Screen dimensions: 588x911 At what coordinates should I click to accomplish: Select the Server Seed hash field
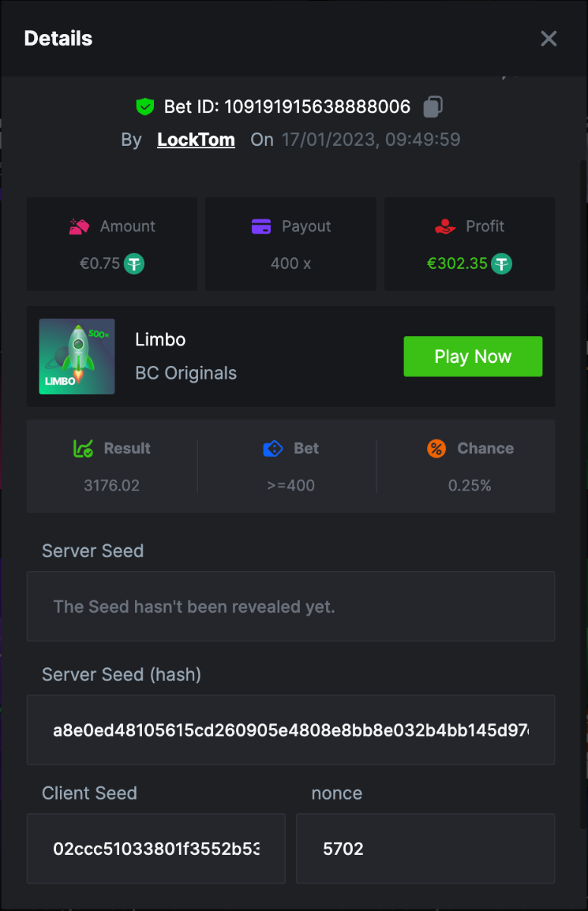click(x=291, y=730)
